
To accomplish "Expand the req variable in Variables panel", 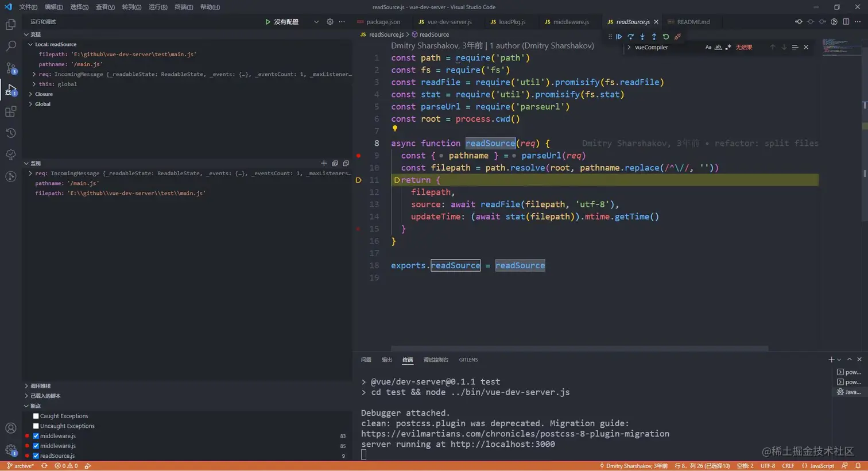I will point(34,74).
